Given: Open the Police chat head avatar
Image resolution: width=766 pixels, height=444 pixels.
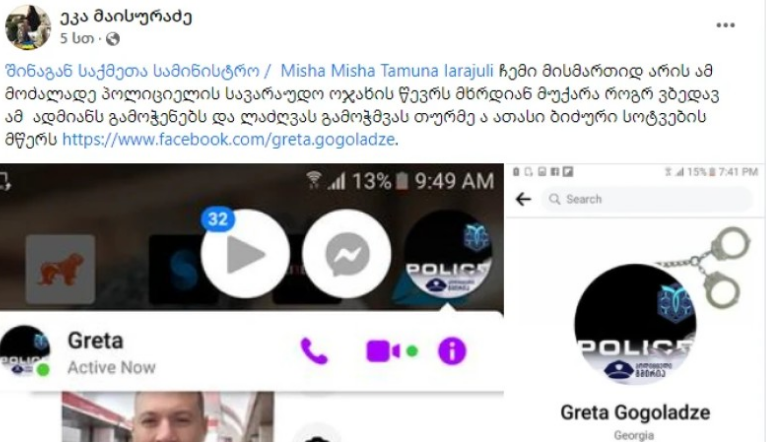Looking at the screenshot, I should tap(447, 254).
